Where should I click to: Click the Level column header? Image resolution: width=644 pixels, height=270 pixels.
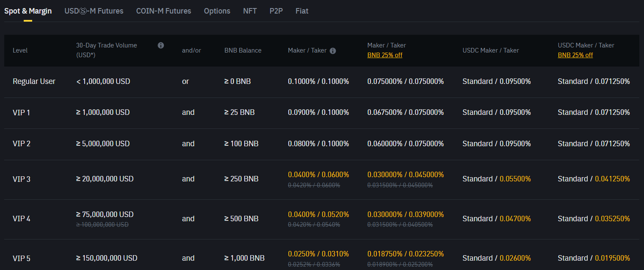click(20, 50)
